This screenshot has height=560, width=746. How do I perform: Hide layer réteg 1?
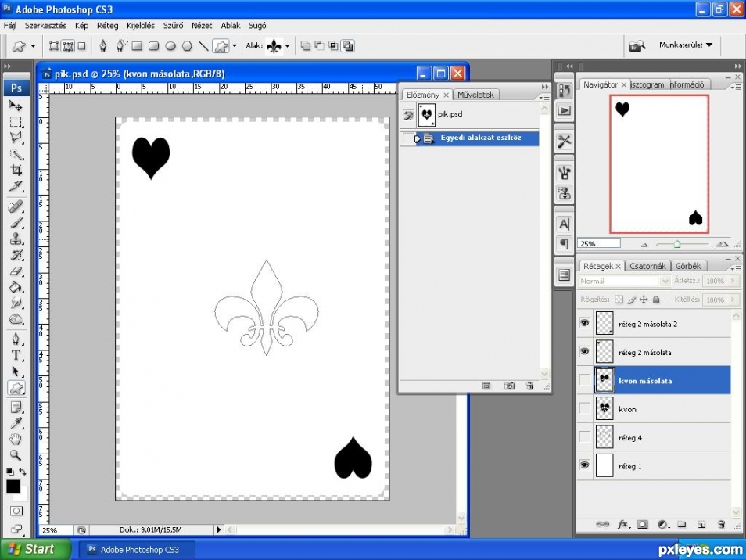coord(584,465)
